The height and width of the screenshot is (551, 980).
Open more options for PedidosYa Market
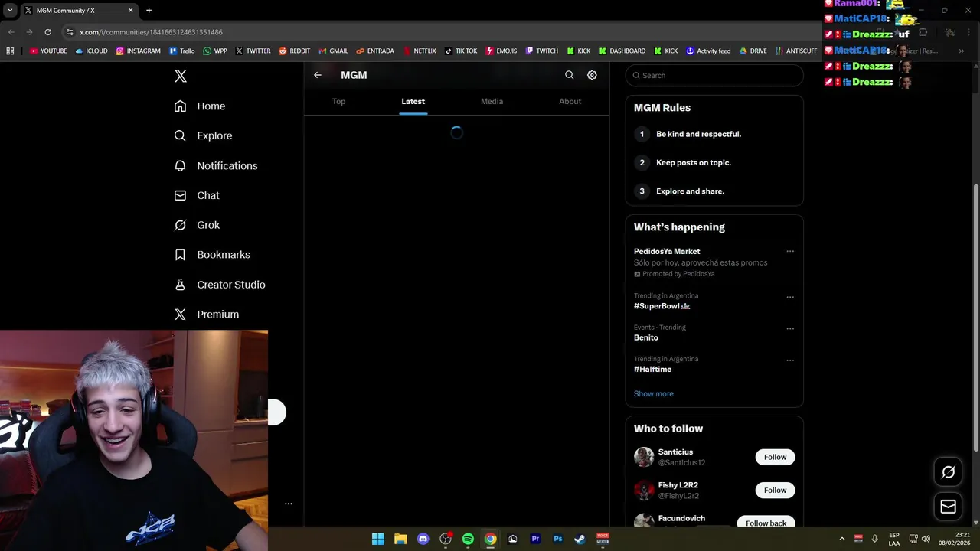click(790, 251)
